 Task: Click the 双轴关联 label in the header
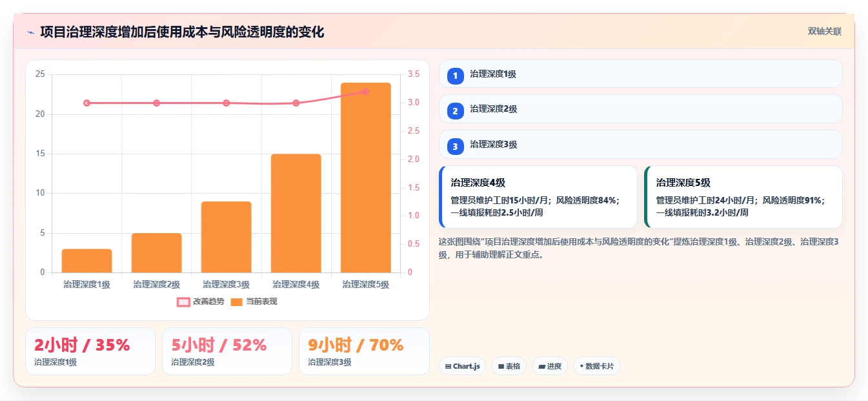point(825,32)
